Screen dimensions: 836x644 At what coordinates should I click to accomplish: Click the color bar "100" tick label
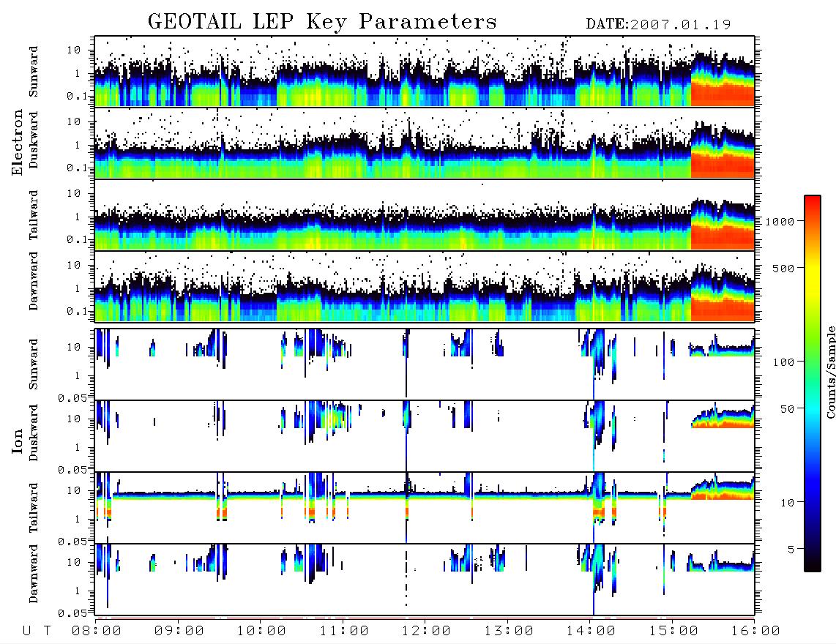[783, 362]
